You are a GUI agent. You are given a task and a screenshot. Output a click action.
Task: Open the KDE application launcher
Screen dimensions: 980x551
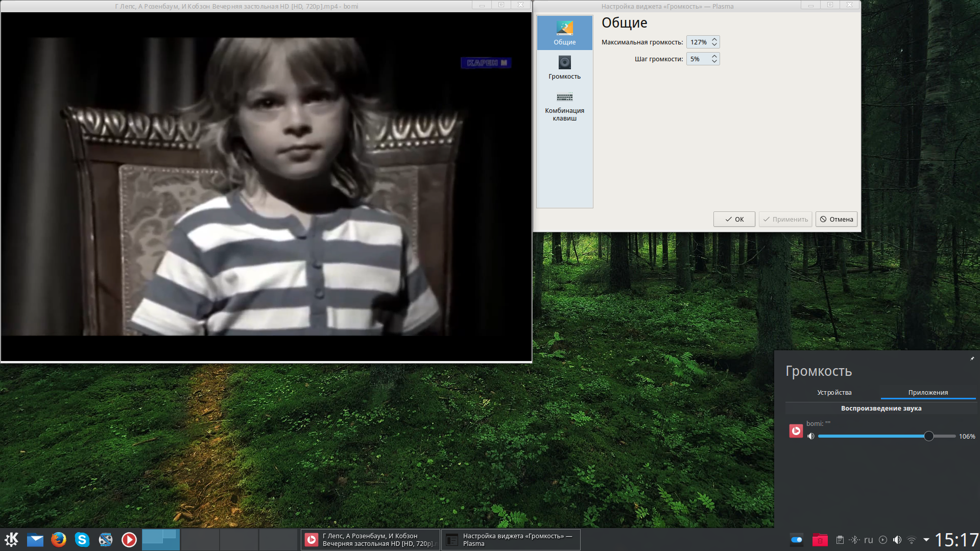pyautogui.click(x=11, y=539)
